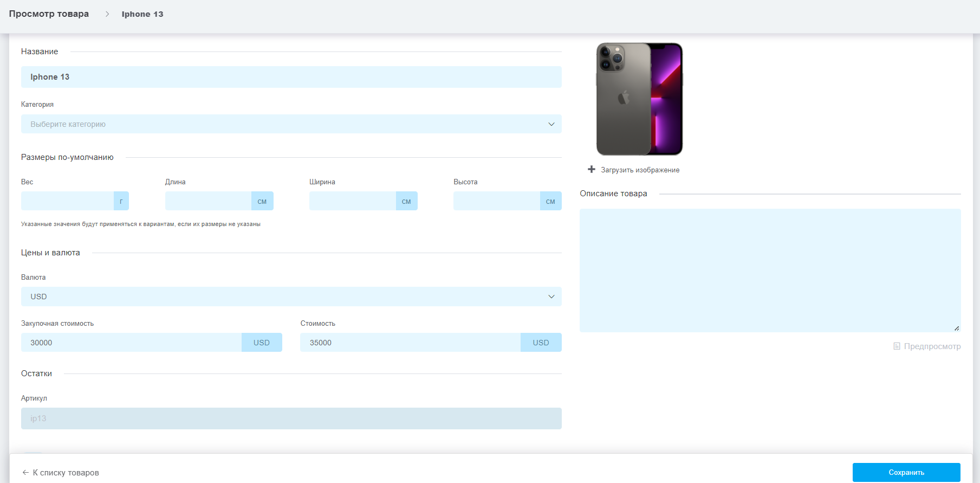The height and width of the screenshot is (483, 980).
Task: Click the 'Категория' label
Action: pos(37,105)
